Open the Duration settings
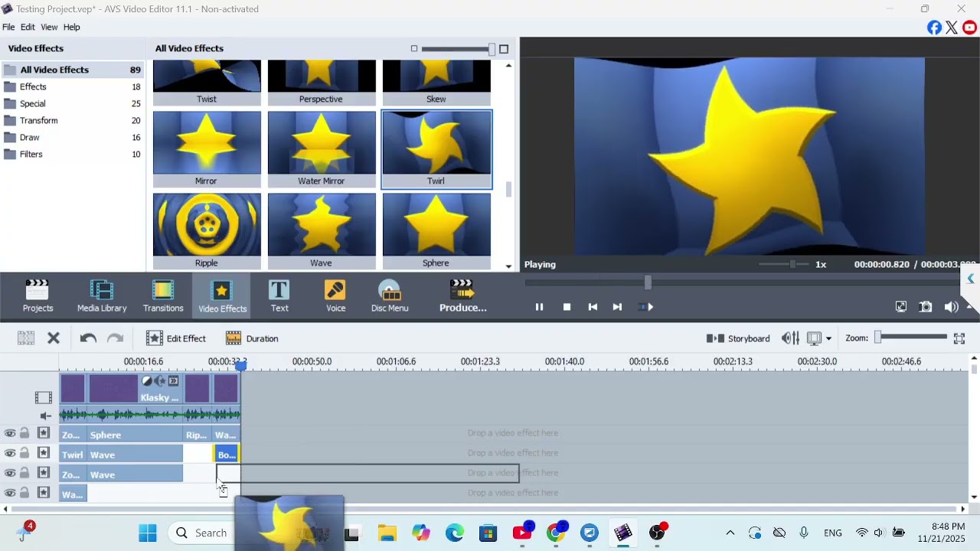The width and height of the screenshot is (980, 551). (x=252, y=338)
